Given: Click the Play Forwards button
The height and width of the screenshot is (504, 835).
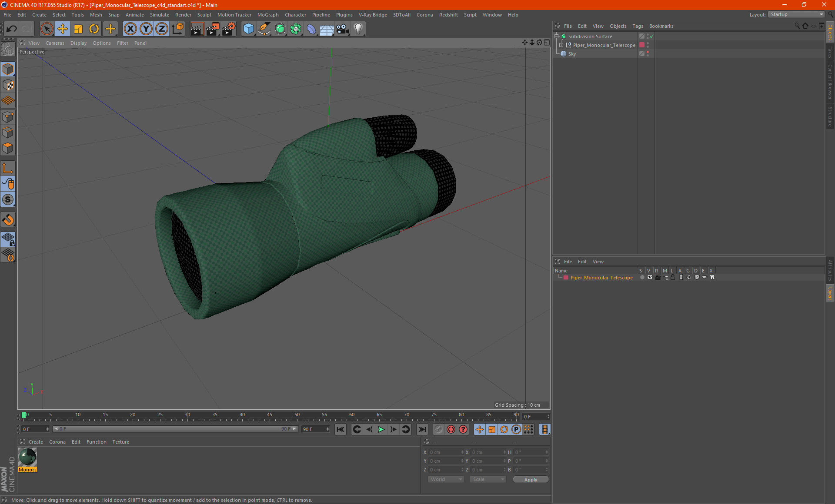Looking at the screenshot, I should click(x=381, y=429).
